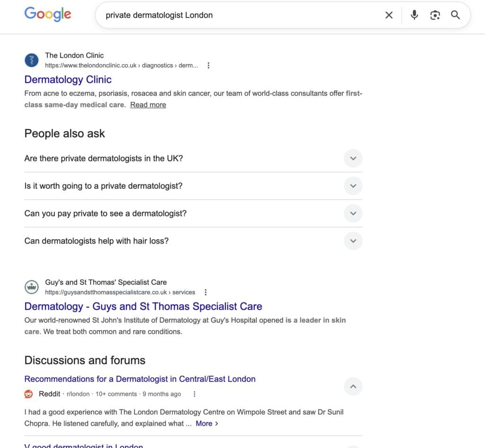The image size is (485, 448).
Task: Click the magnifying glass search button
Action: point(456,15)
